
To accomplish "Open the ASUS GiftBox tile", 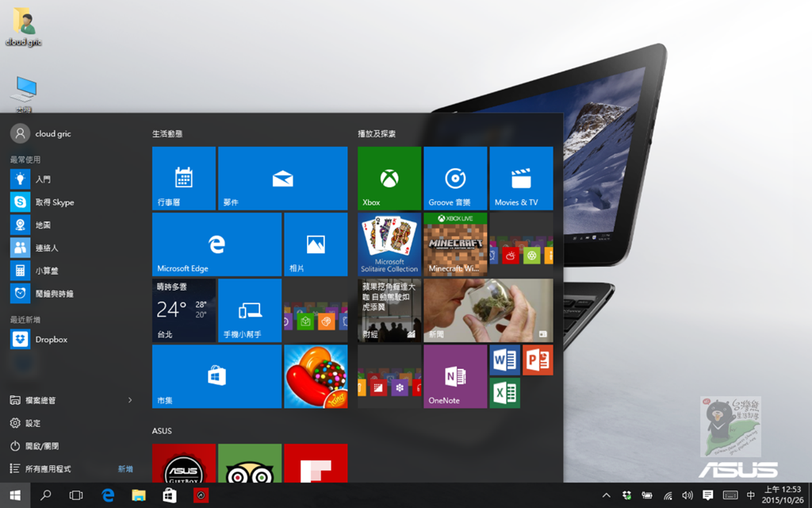I will pos(184,463).
